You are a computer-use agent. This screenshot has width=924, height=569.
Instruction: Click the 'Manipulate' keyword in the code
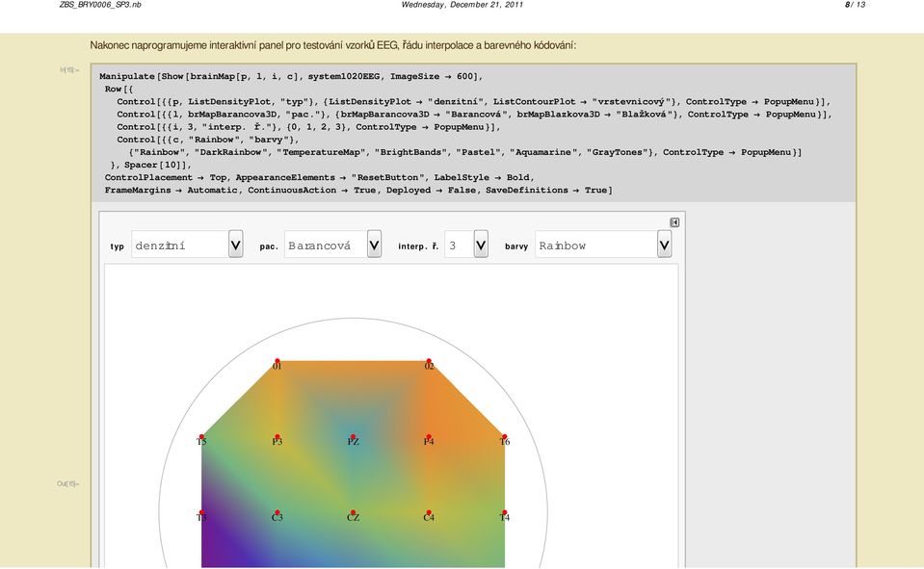(126, 77)
